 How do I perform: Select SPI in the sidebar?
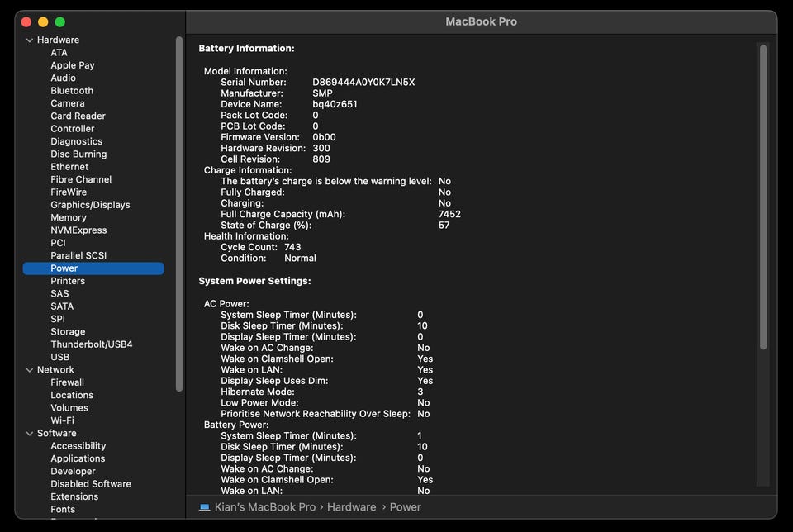click(58, 319)
